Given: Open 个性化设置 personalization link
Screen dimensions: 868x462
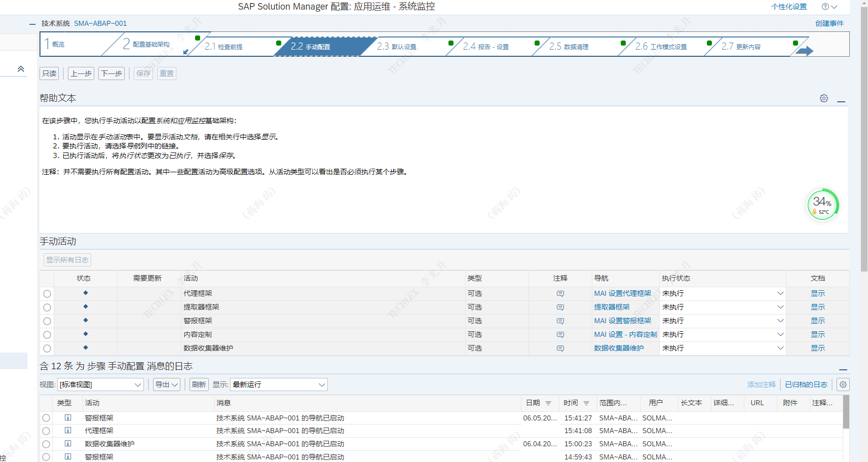Looking at the screenshot, I should tap(789, 7).
